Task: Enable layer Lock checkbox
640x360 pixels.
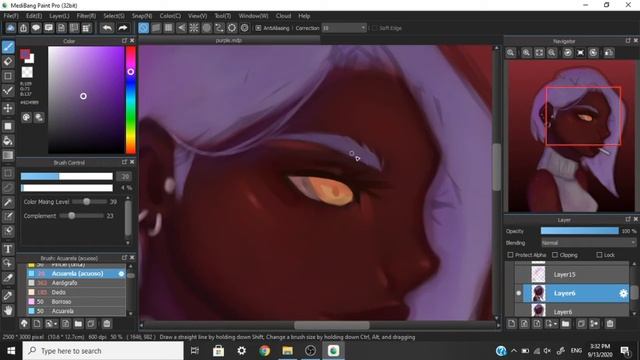Action: (599, 255)
